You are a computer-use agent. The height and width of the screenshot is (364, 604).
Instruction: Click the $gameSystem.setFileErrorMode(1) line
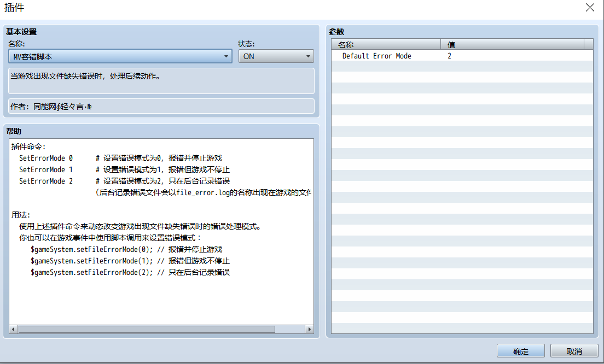pyautogui.click(x=130, y=261)
